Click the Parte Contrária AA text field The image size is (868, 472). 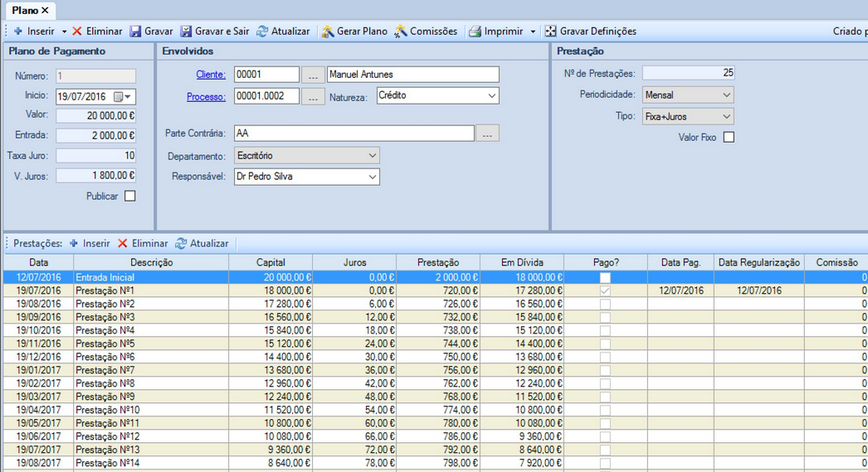tap(354, 134)
